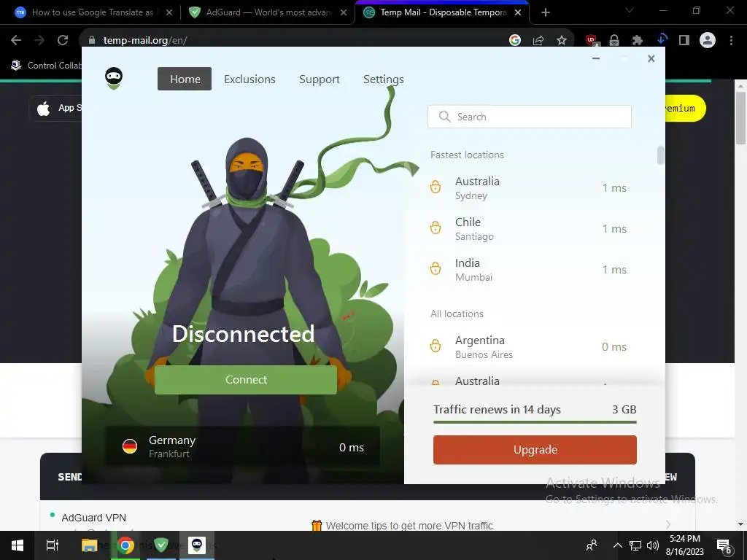This screenshot has height=560, width=747.
Task: Open the uBlock Origin extension
Action: click(x=591, y=41)
